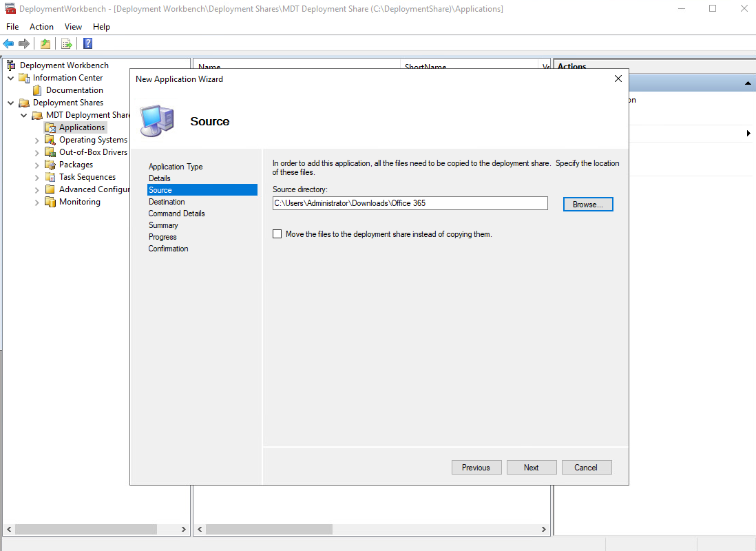The image size is (756, 551).
Task: Open the Help menu
Action: [x=101, y=27]
